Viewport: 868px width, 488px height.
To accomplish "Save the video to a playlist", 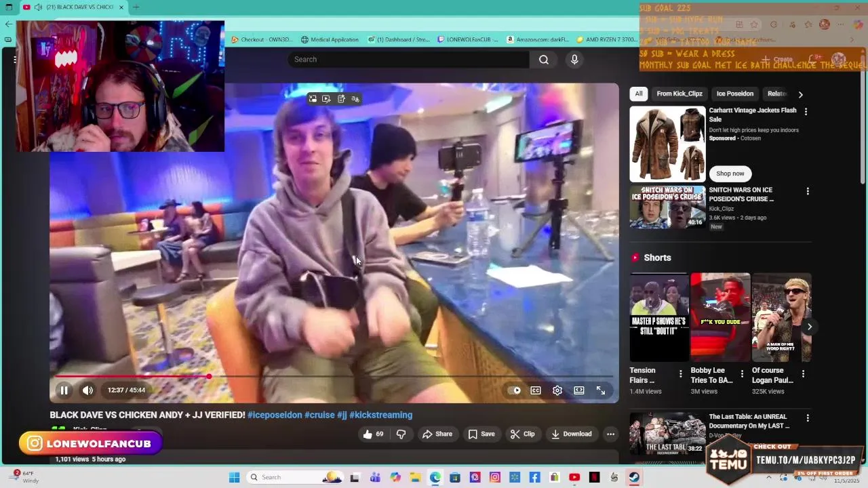I will 481,434.
